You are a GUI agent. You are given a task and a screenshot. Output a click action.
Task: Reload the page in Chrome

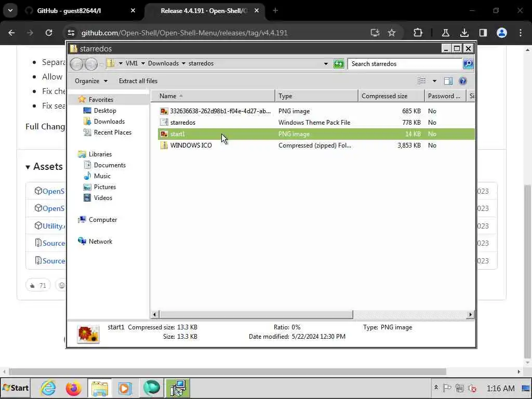(x=49, y=33)
